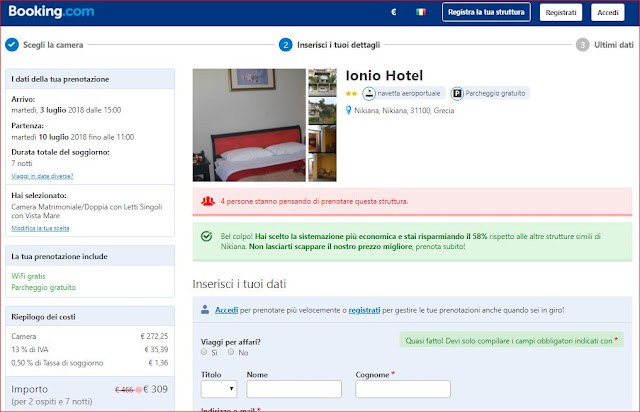Click the user icon beside Accedi
640x412 pixels.
[205, 310]
